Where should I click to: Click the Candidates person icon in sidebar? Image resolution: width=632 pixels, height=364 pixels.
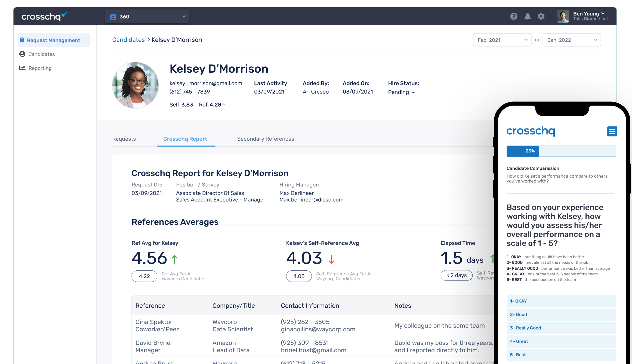pyautogui.click(x=22, y=54)
